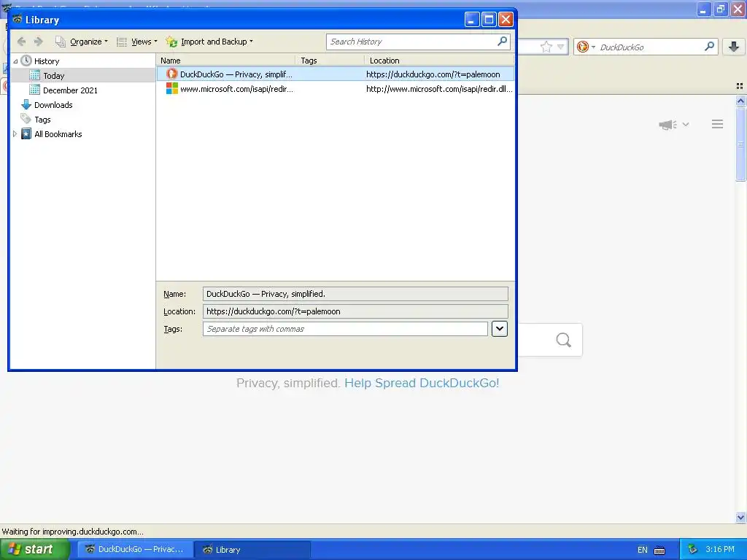Click the History clock icon
Image resolution: width=747 pixels, height=560 pixels.
26,61
